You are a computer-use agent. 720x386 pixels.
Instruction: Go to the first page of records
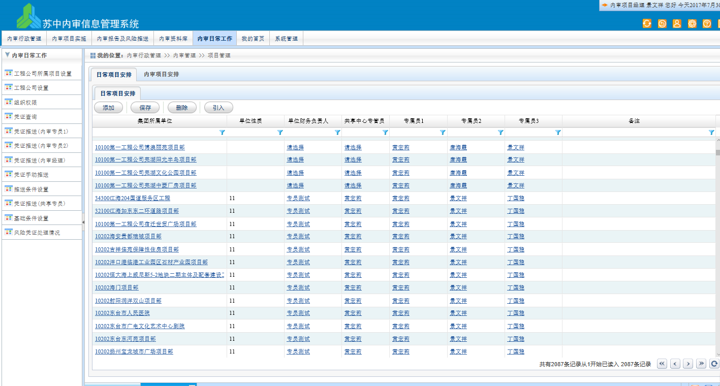[662, 364]
